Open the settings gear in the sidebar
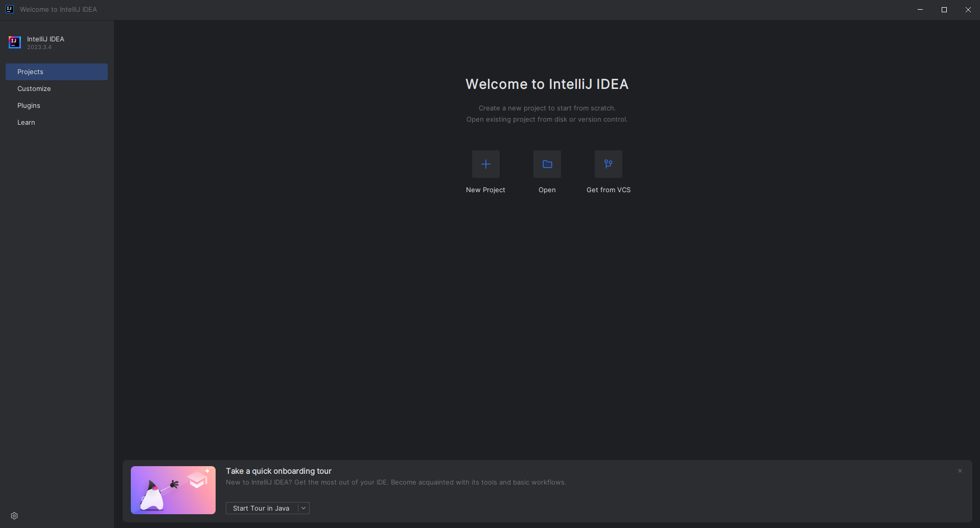This screenshot has width=980, height=528. point(14,516)
